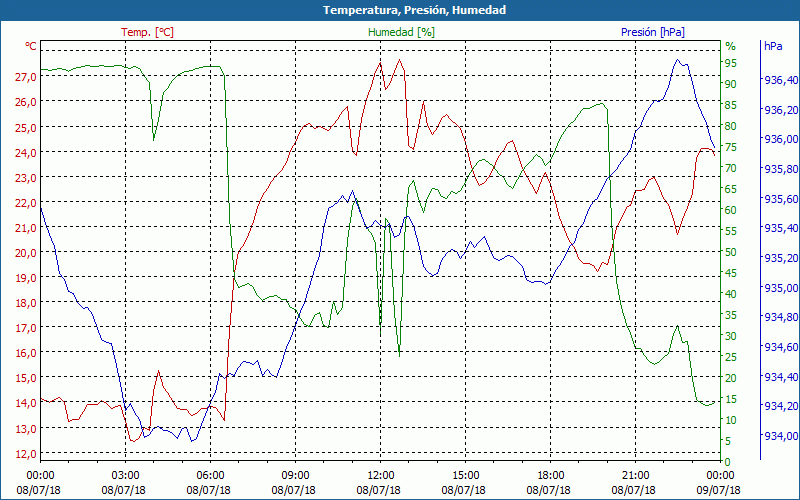Click green humidity axis value "0"
This screenshot has width=800, height=500.
click(x=728, y=462)
